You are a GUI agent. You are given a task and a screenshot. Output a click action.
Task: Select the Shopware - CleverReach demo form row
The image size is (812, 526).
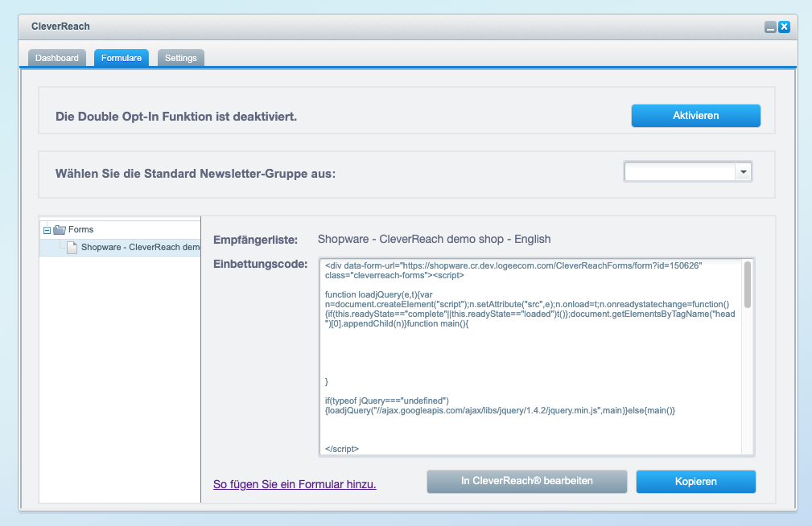click(x=120, y=248)
